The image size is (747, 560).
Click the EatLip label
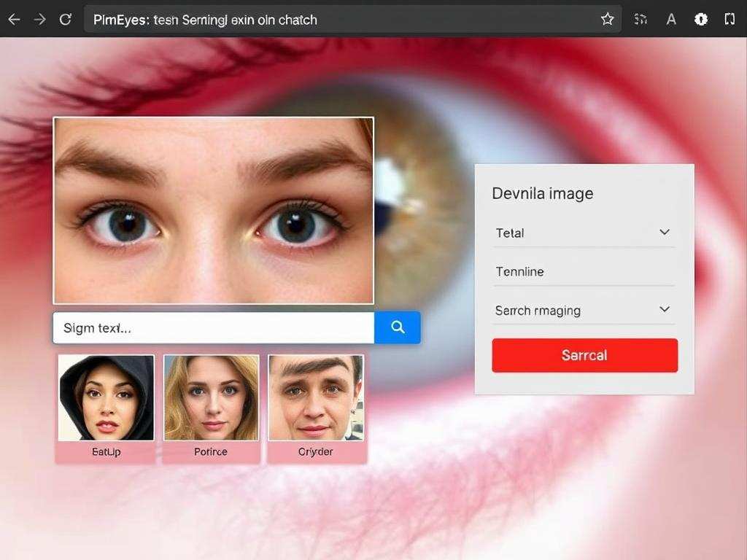[x=106, y=452]
